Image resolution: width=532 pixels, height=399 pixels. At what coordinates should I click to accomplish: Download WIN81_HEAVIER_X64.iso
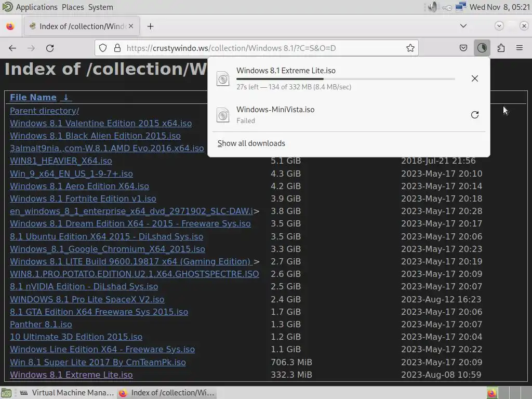(x=61, y=161)
